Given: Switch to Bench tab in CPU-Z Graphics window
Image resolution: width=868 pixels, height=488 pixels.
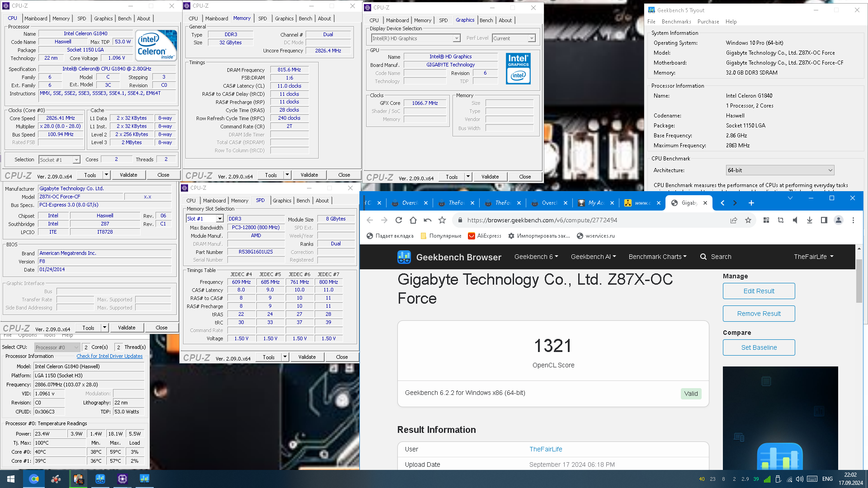Looking at the screenshot, I should pyautogui.click(x=486, y=20).
